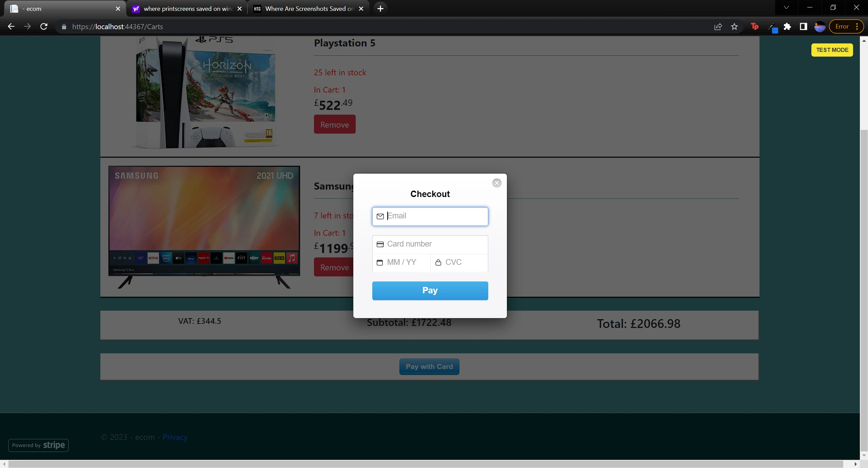868x468 pixels.
Task: Close the Checkout dialog
Action: (x=496, y=183)
